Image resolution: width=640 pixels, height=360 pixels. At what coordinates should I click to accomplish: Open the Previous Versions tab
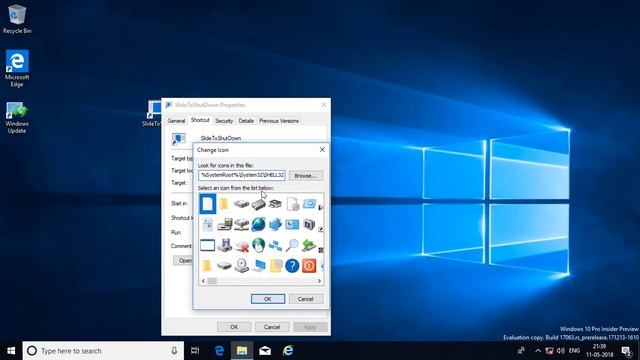coord(279,121)
